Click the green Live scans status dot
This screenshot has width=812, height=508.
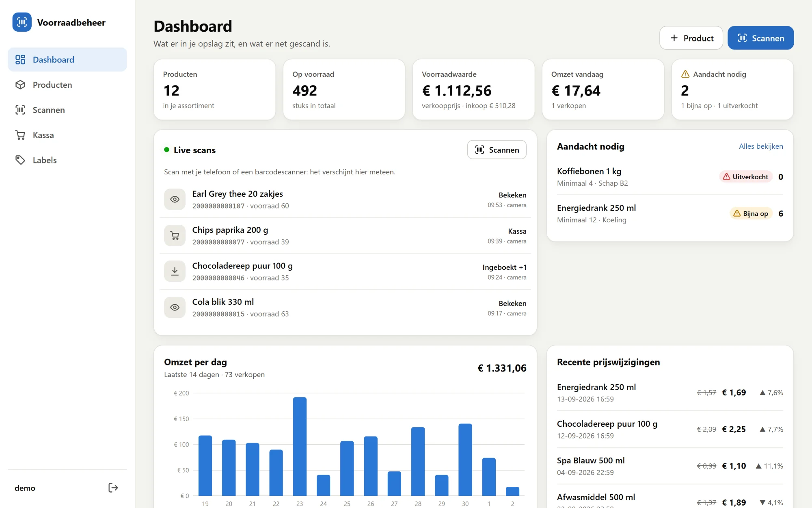pyautogui.click(x=166, y=150)
